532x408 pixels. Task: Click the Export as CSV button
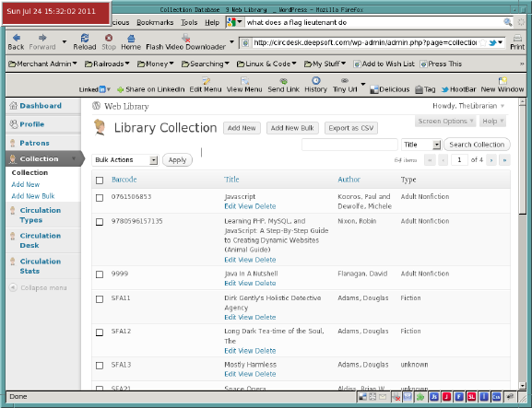[351, 128]
